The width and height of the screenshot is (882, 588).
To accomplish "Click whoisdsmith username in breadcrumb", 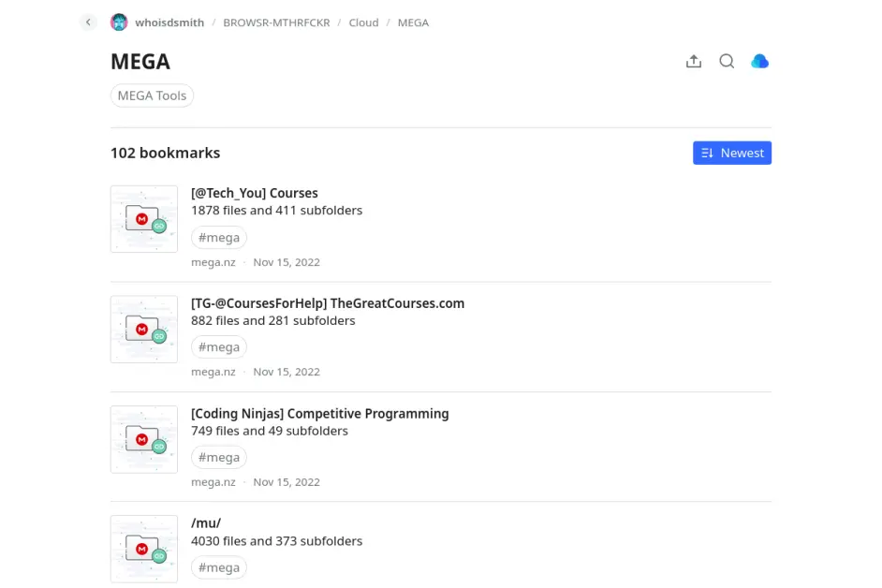I will coord(169,22).
